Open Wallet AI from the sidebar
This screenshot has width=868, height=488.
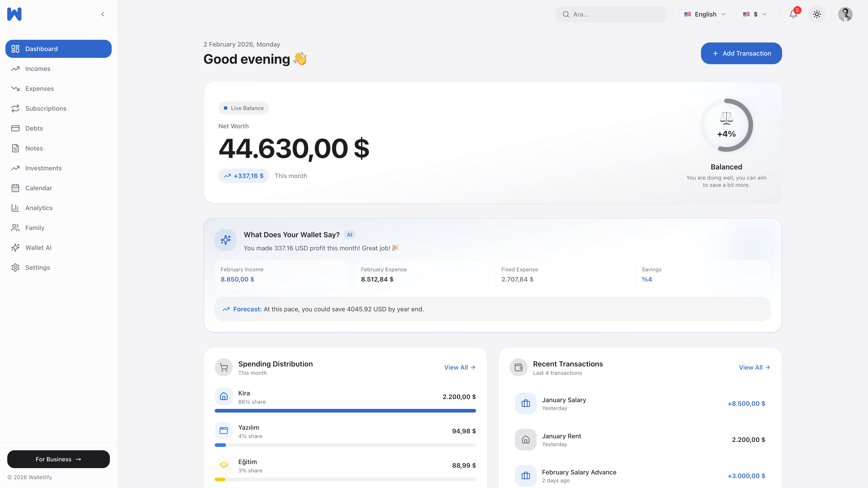pos(38,248)
